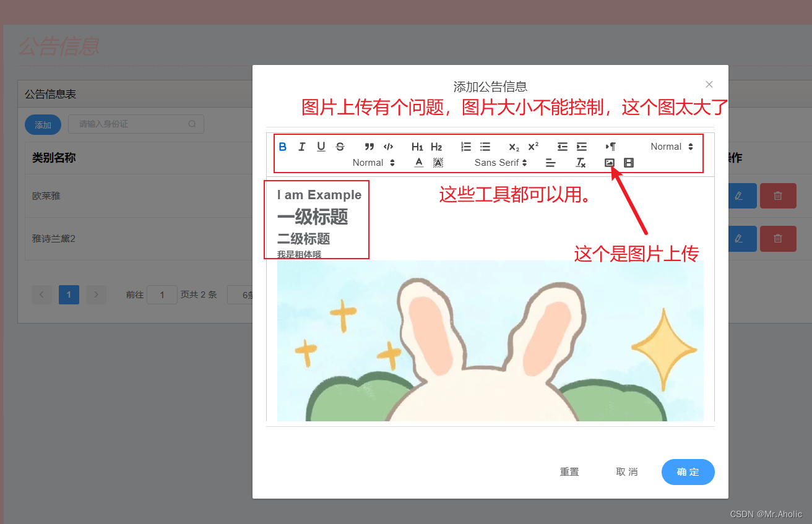Screen dimensions: 812x524
Task: Open the font color picker icon
Action: coord(418,163)
